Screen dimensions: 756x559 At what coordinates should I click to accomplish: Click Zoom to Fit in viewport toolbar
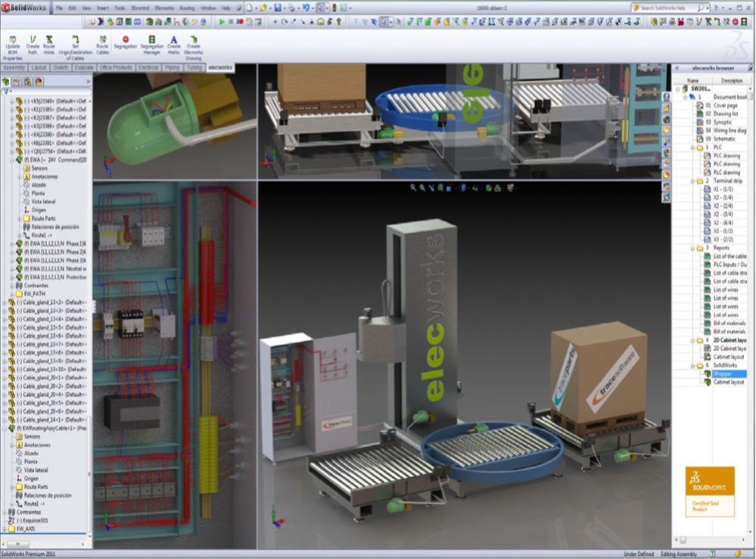tap(413, 188)
